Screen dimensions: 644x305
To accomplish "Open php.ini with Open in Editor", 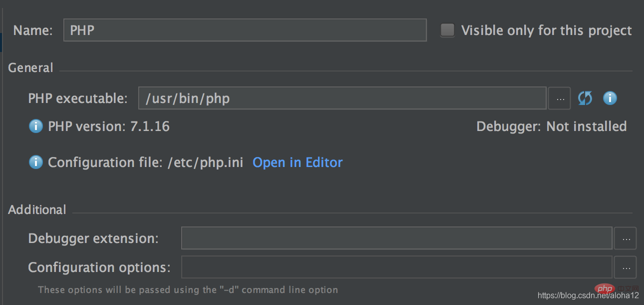I will [298, 162].
